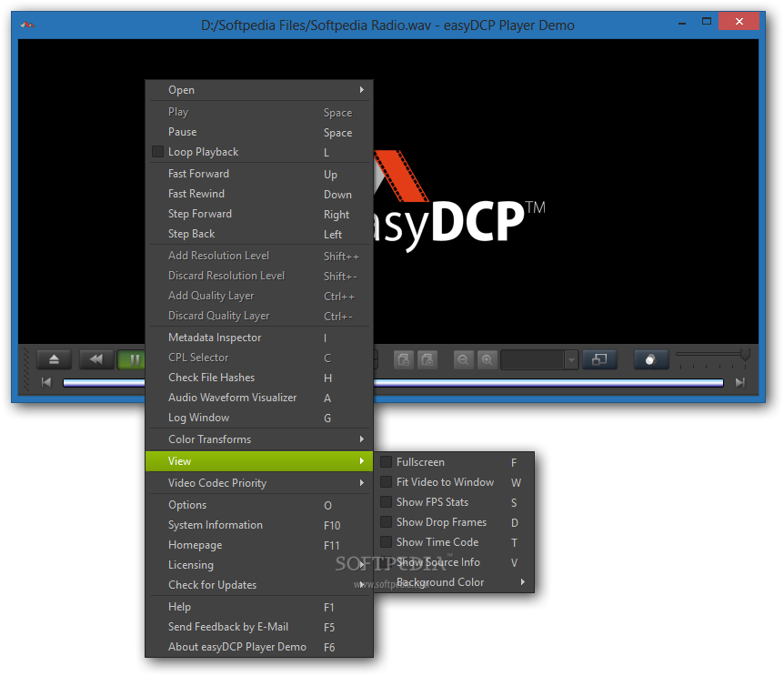Click the easyDCP app icon in title bar

[x=27, y=25]
